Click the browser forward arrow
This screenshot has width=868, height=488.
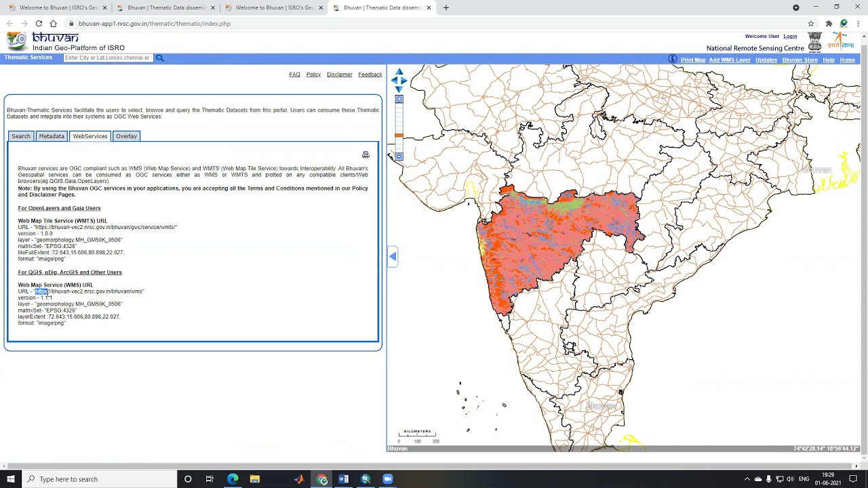click(24, 23)
